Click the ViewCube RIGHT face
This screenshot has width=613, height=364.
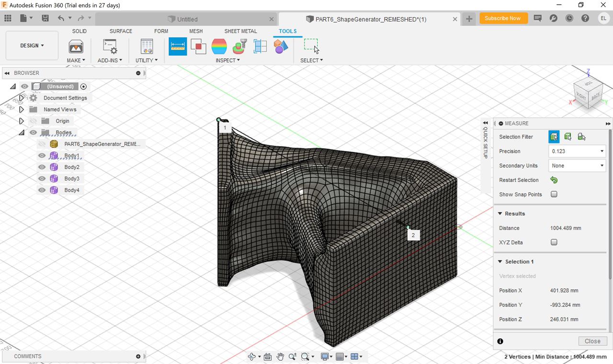pos(581,96)
